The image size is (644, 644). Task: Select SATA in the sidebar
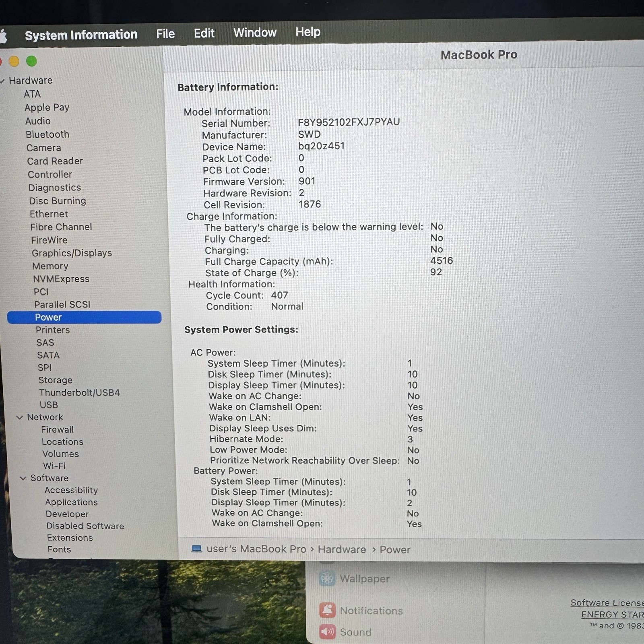(48, 355)
